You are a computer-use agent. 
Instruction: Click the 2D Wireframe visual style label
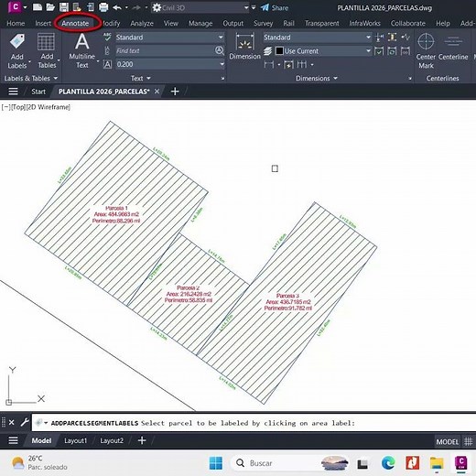(49, 107)
